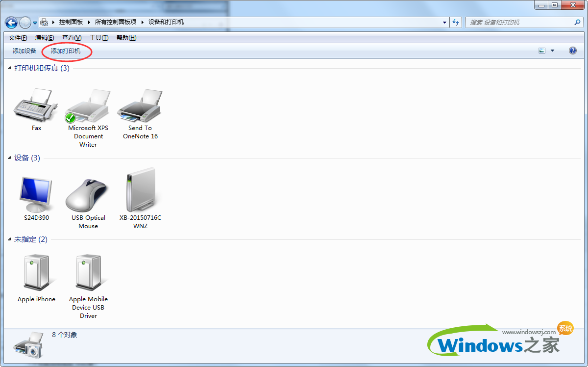Viewport: 588px width, 367px height.
Task: Click 设备和打印机 in the breadcrumb
Action: (x=166, y=23)
